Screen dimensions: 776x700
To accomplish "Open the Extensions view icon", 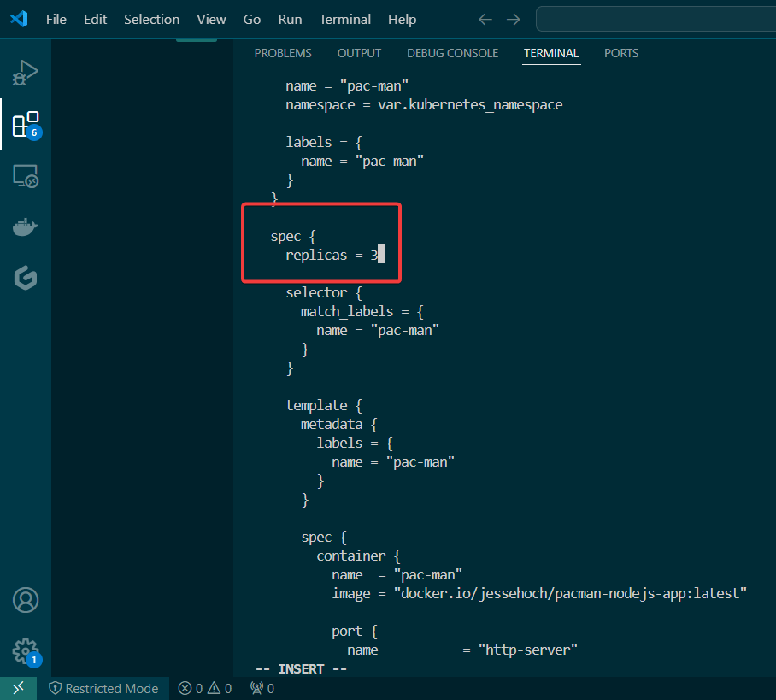I will 26,125.
